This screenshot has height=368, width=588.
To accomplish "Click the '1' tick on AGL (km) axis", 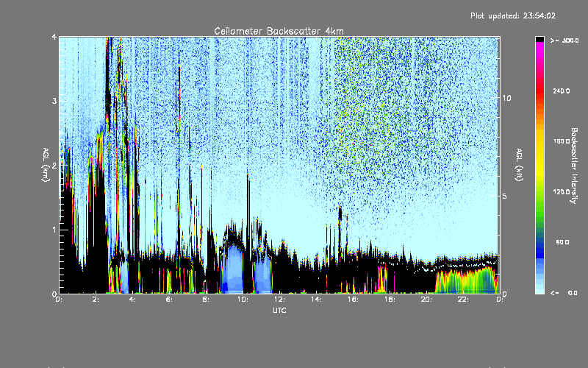I will 54,230.
